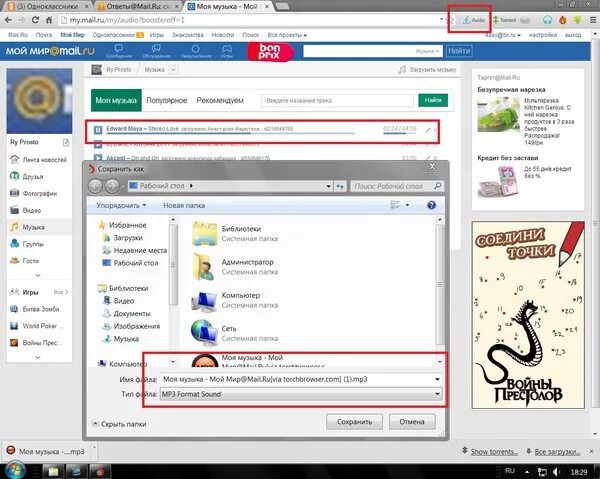Viewport: 600px width, 479px height.
Task: Seek in the Stereo Love progress bar
Action: pyautogui.click(x=231, y=134)
